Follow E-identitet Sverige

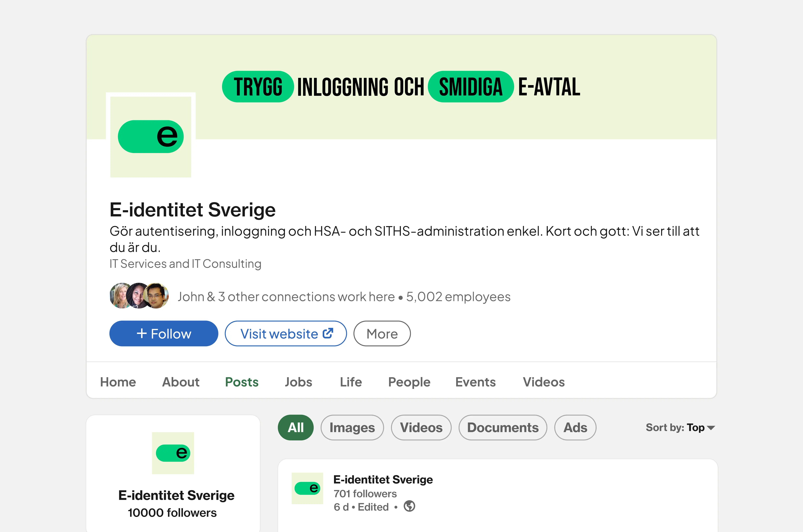[x=164, y=334]
